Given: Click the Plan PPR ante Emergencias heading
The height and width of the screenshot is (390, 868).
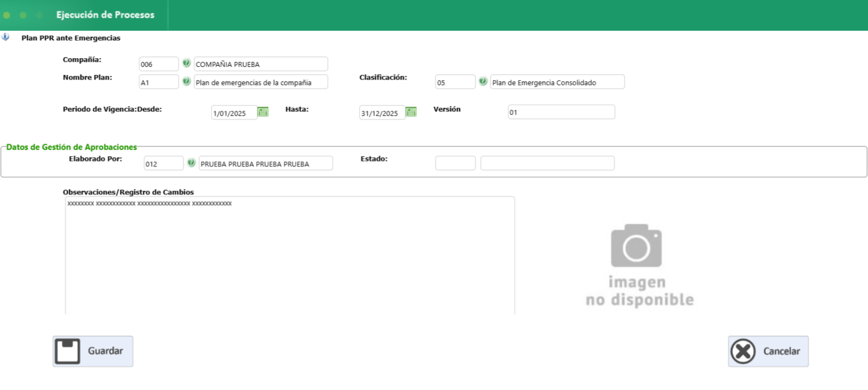Looking at the screenshot, I should pyautogui.click(x=71, y=38).
